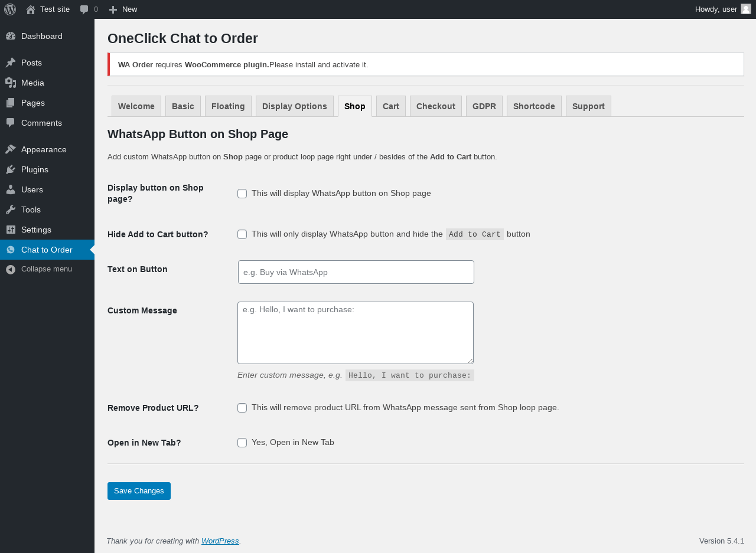
Task: Click the Posts pin icon
Action: pyautogui.click(x=11, y=63)
